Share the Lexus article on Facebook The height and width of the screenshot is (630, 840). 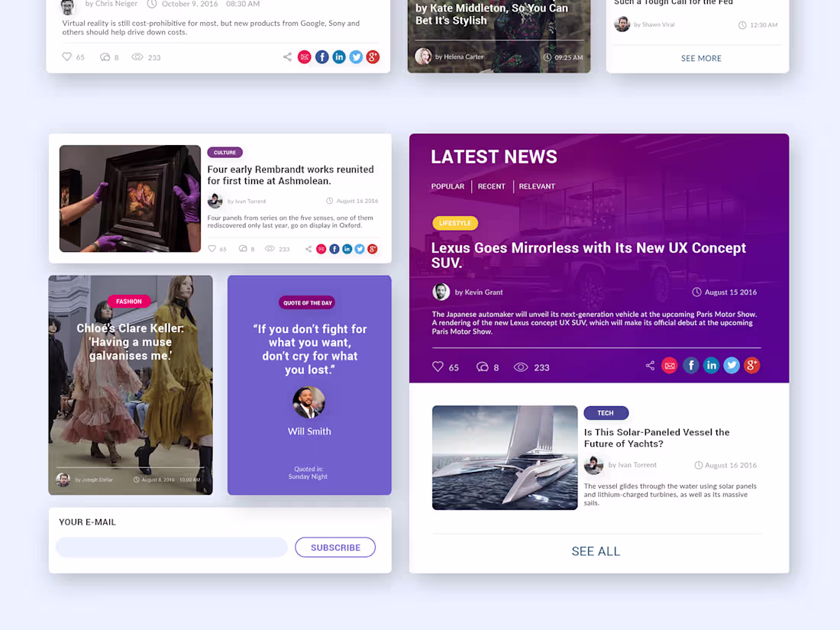pyautogui.click(x=690, y=365)
